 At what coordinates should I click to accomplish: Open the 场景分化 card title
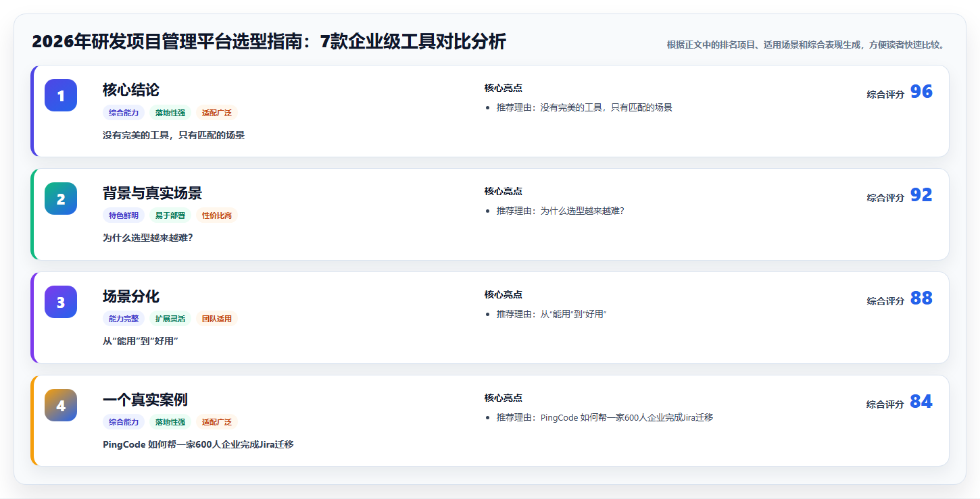coord(131,296)
